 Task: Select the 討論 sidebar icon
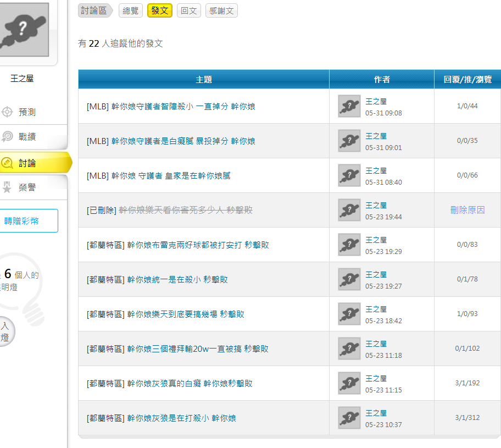[7, 163]
